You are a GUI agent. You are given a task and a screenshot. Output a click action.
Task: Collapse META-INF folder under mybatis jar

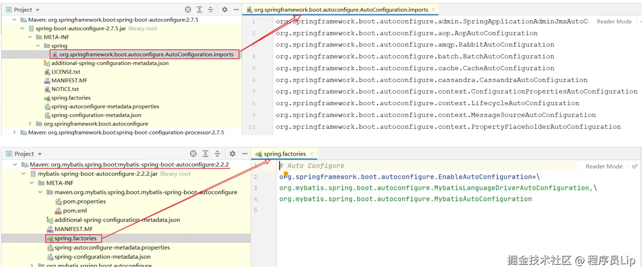pyautogui.click(x=32, y=183)
